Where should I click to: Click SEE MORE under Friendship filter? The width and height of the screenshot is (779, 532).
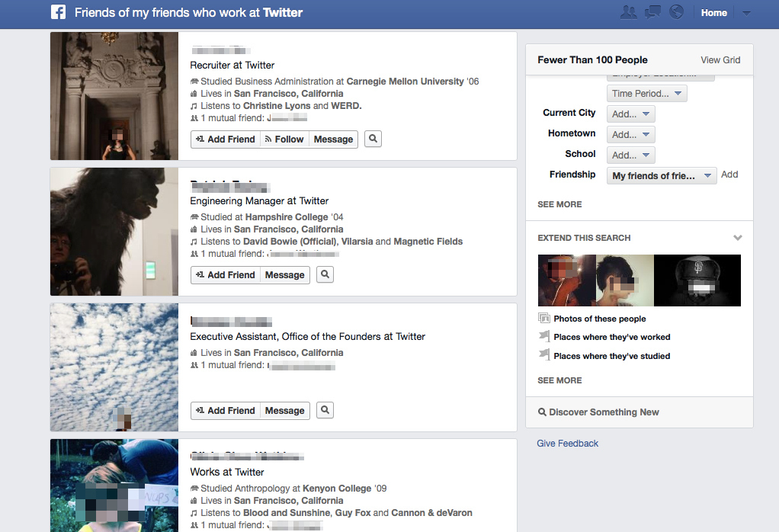[559, 204]
